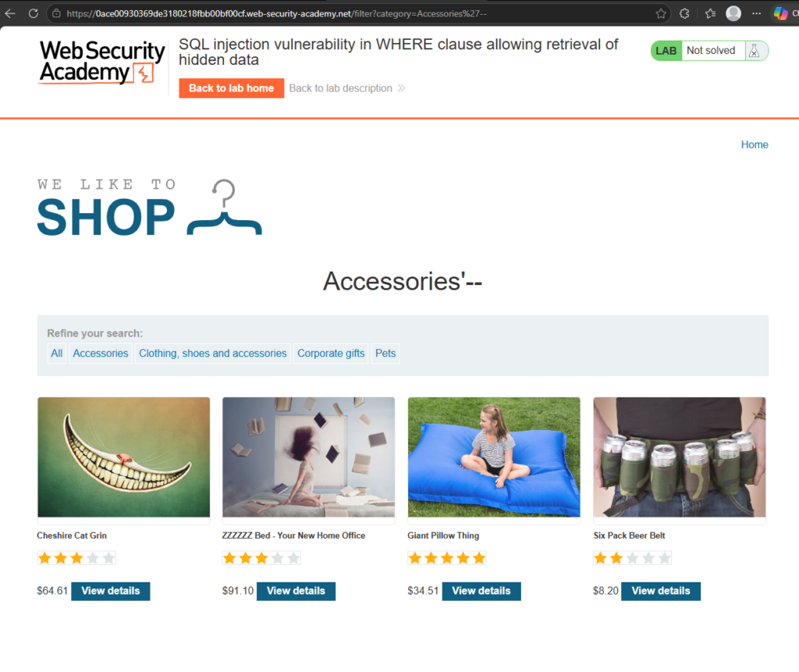
Task: Launch the Copilot sidebar icon
Action: 780,13
